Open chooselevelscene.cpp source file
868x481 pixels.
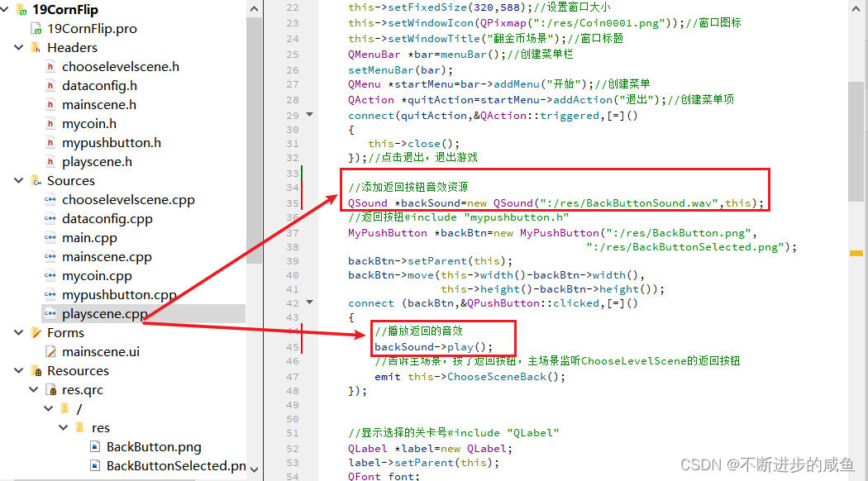point(128,199)
